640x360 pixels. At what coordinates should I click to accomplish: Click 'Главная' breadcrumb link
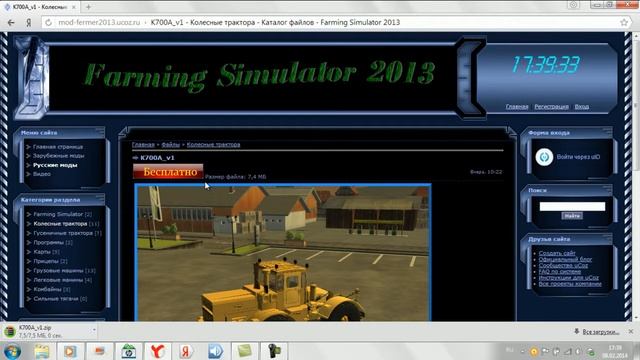point(143,144)
